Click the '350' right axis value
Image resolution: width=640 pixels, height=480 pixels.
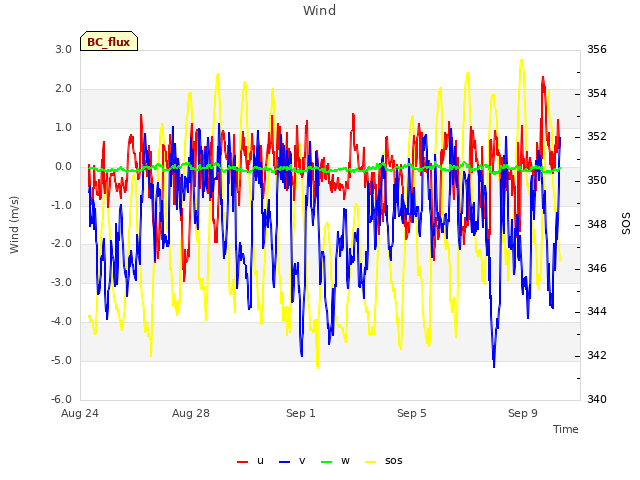(597, 180)
